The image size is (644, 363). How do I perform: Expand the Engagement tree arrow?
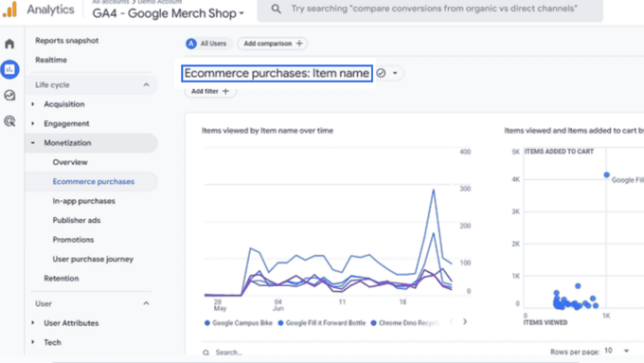click(x=33, y=123)
